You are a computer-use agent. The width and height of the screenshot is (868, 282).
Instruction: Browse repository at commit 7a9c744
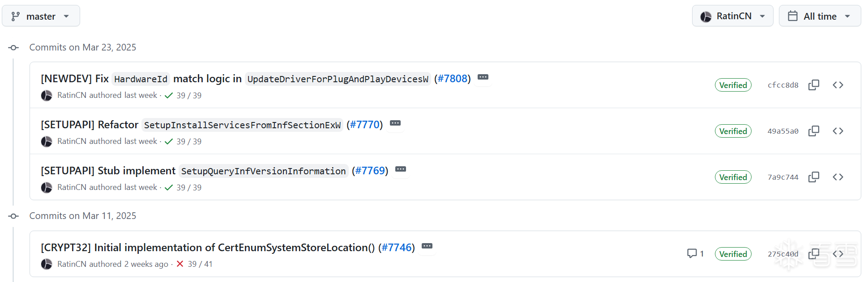coord(838,177)
